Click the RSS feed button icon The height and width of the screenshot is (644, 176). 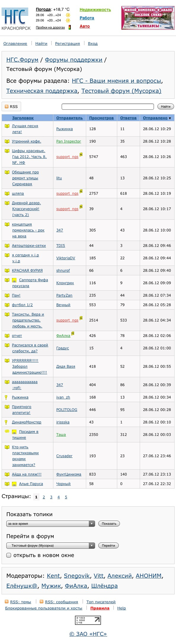[7, 106]
